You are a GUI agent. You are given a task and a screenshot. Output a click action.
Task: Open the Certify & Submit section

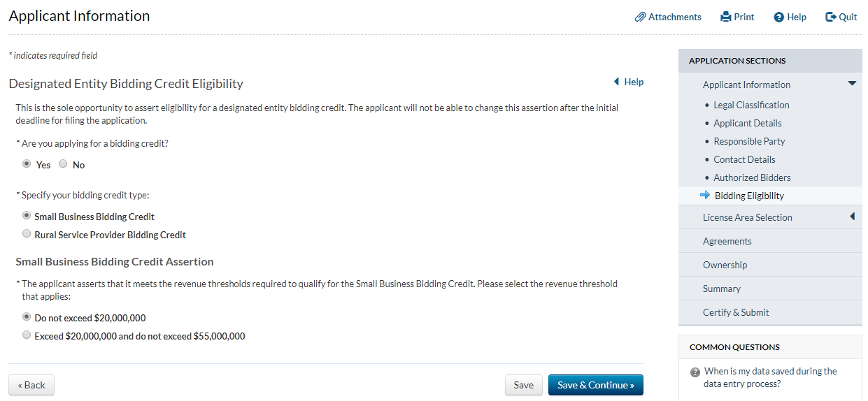tap(736, 312)
